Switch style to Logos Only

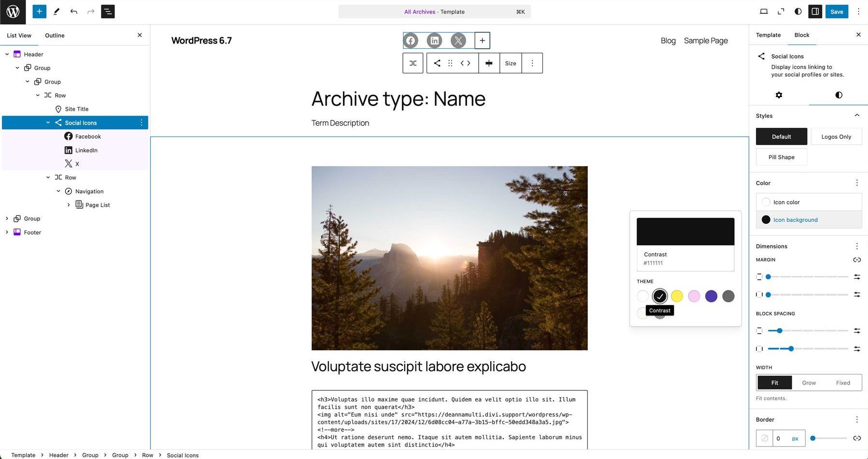[x=836, y=136]
